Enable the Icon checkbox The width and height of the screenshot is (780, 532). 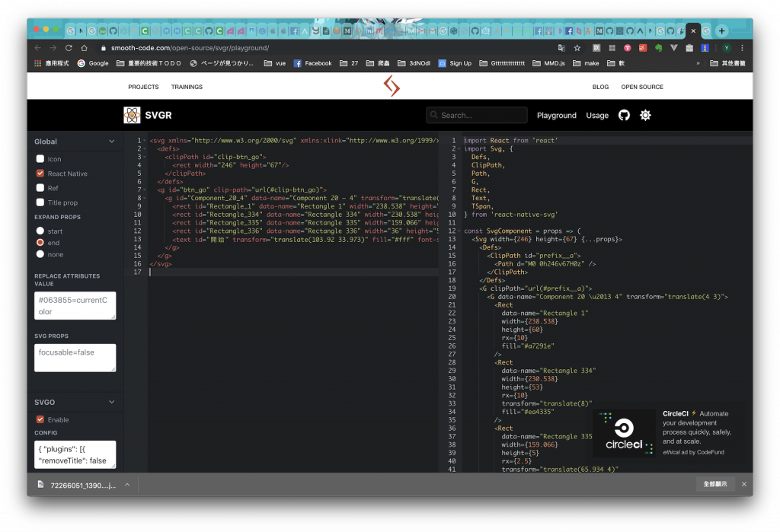click(x=40, y=158)
